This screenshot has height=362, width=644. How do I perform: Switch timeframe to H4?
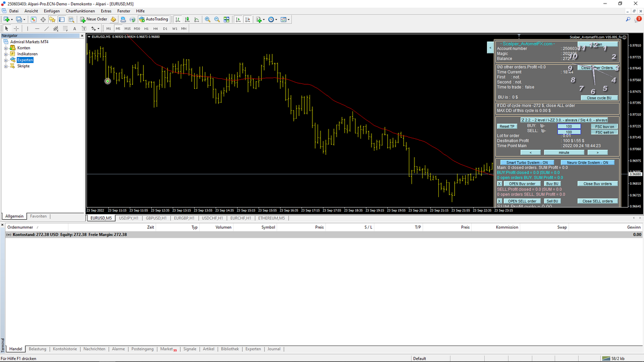click(155, 28)
